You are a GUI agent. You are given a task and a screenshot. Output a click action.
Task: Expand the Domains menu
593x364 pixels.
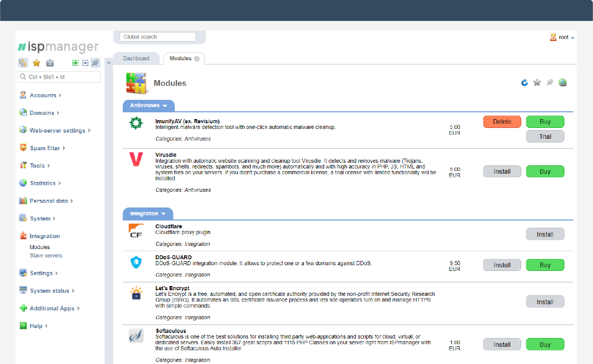[40, 113]
